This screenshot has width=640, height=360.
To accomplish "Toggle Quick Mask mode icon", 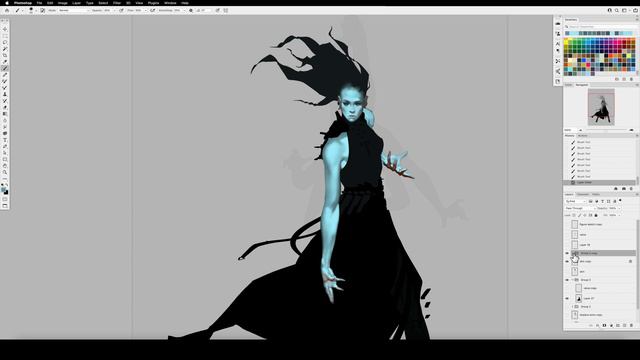I will pyautogui.click(x=5, y=200).
